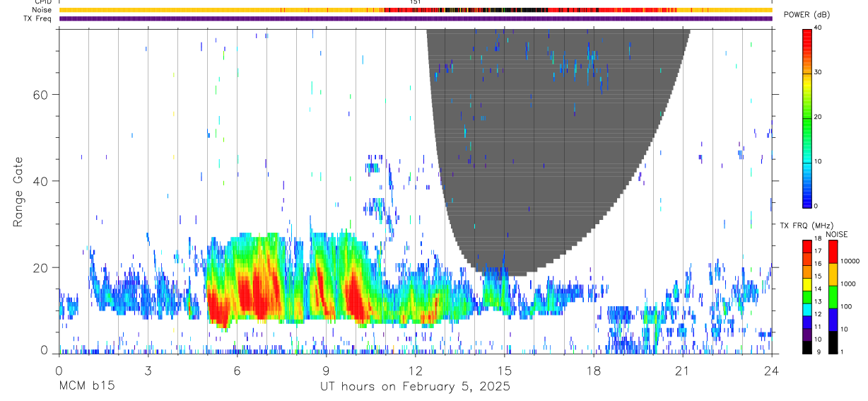Click the "6" tick on UT hours axis

(237, 370)
